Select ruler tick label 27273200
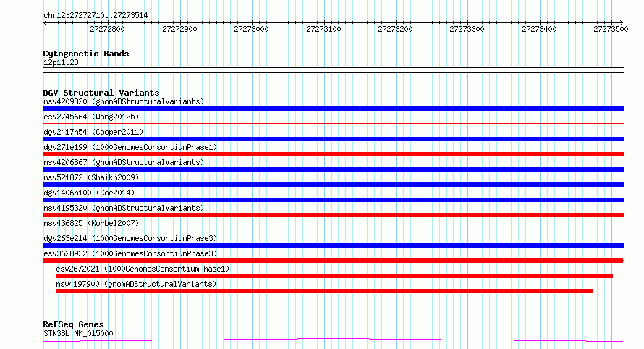Screen dimensions: 644x349 396,29
